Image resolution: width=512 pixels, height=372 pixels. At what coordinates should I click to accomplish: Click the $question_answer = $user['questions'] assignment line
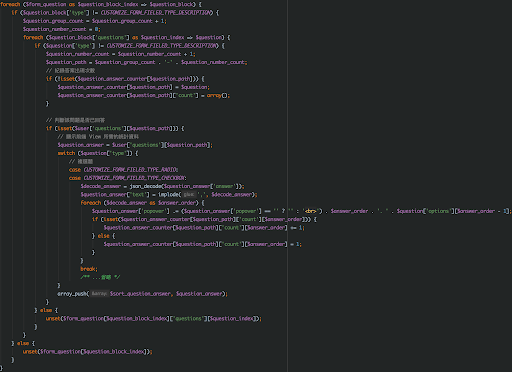tap(135, 145)
